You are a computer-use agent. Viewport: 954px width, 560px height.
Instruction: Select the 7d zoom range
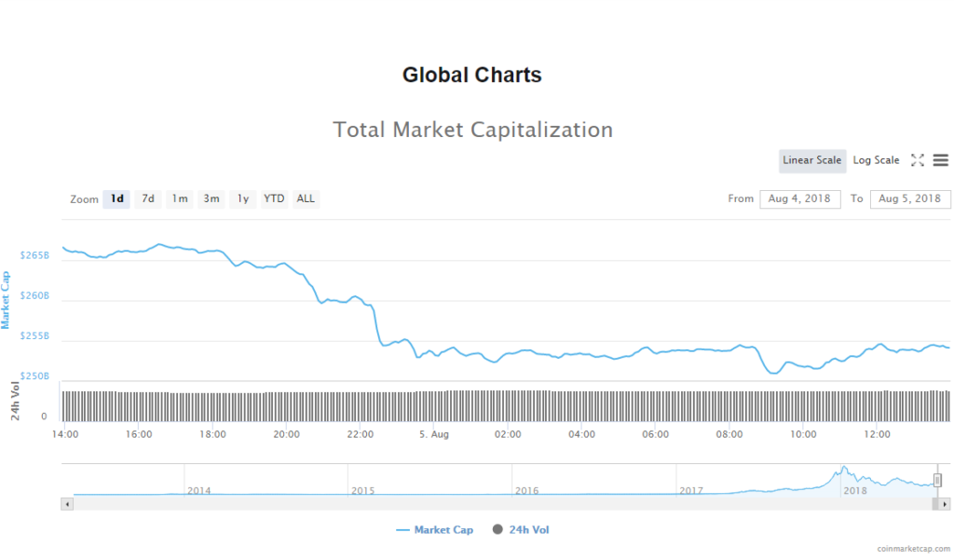(148, 198)
